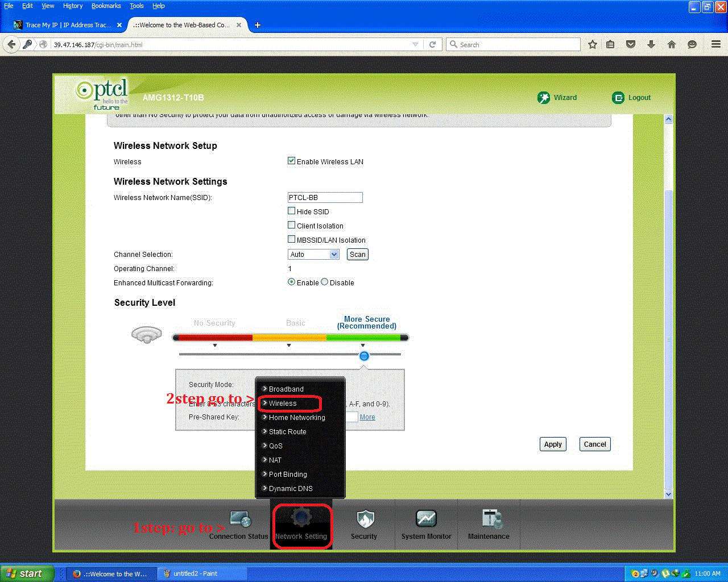Click the security level slider handle

pos(364,356)
